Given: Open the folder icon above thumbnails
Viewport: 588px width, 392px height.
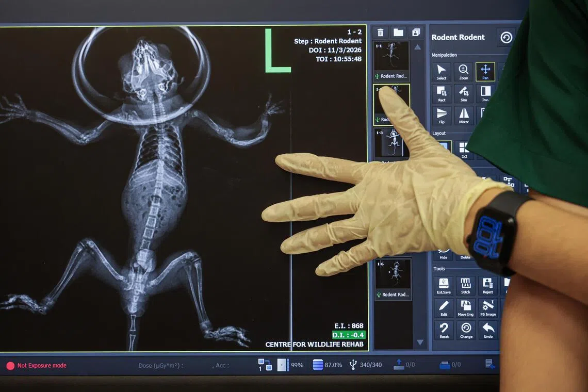Looking at the screenshot, I should 398,32.
